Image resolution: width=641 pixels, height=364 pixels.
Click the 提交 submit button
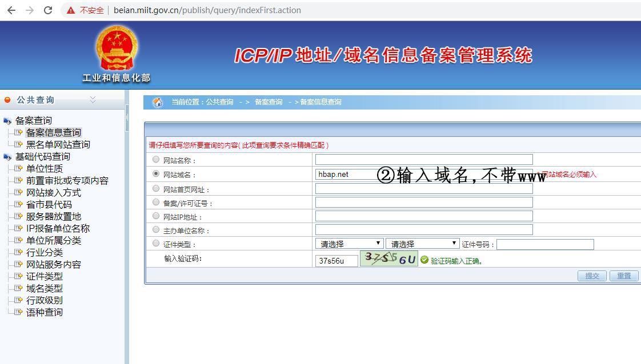click(x=592, y=276)
